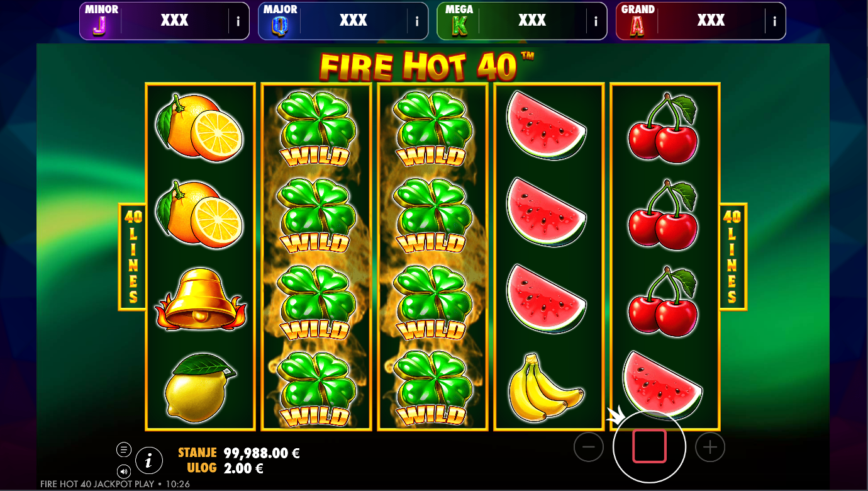Click the small turbo arrow beside spin button

tap(615, 415)
